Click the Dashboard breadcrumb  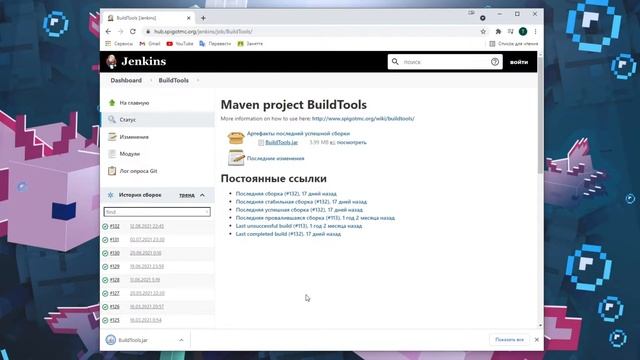click(x=126, y=80)
